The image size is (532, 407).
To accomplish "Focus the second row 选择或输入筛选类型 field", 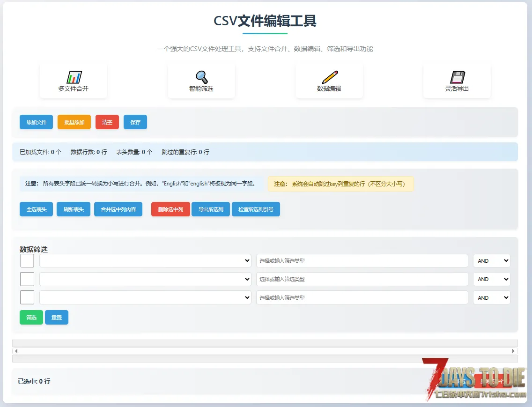I will tap(362, 279).
